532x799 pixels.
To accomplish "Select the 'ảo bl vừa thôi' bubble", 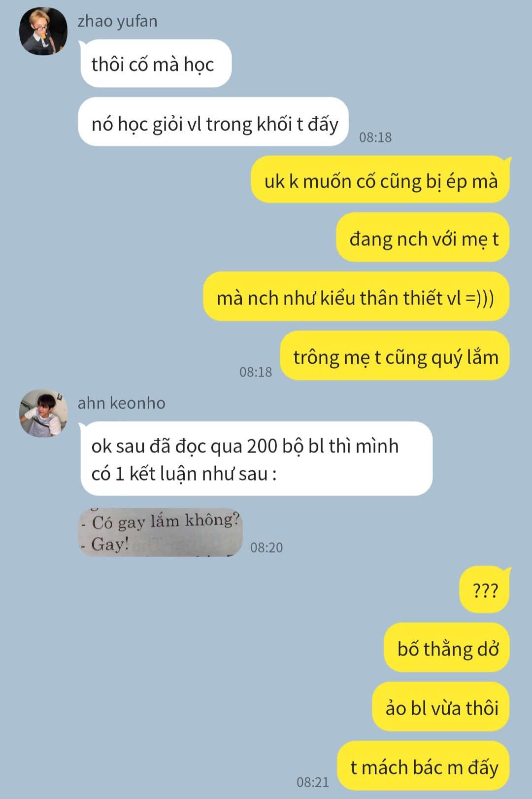I will pyautogui.click(x=441, y=707).
